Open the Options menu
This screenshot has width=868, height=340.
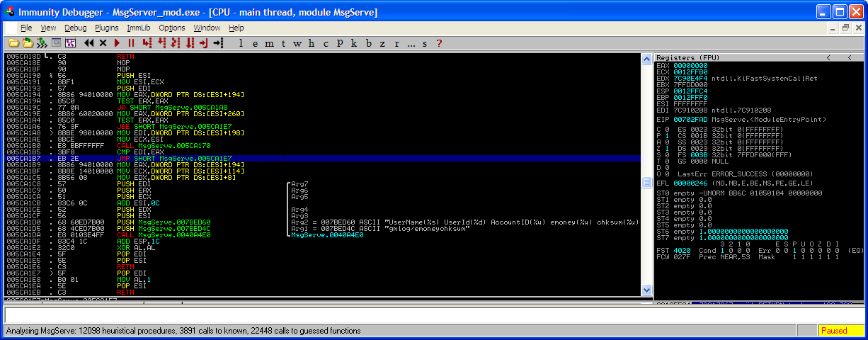pyautogui.click(x=172, y=28)
